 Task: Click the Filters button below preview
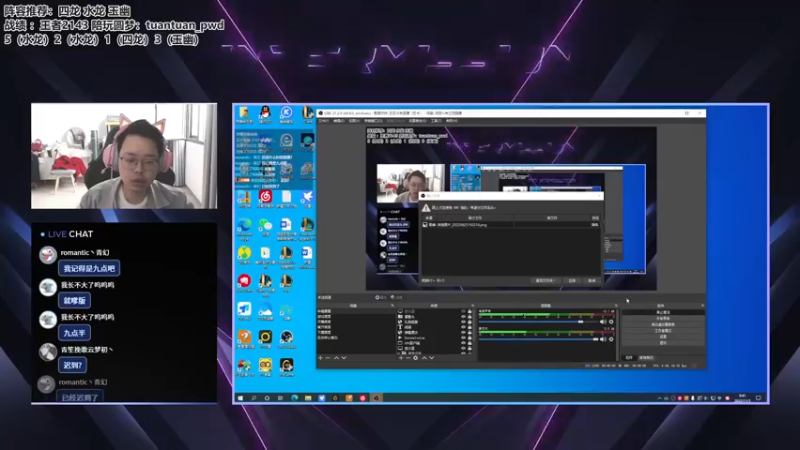pos(396,297)
